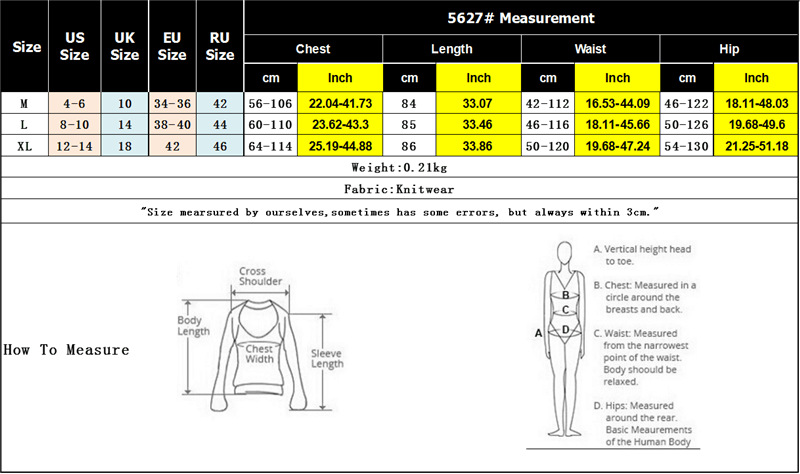Click US size cell '12-14'
The image size is (800, 474).
(x=74, y=146)
